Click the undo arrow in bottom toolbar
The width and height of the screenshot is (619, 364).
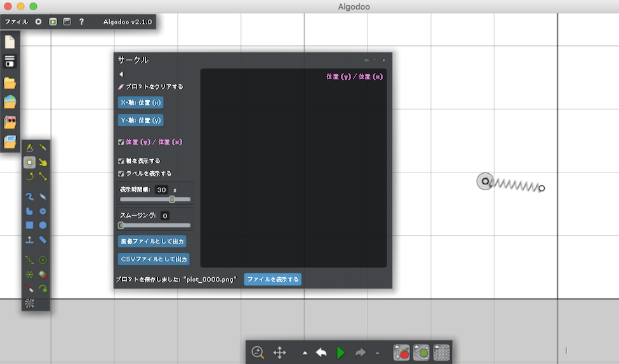pos(321,353)
